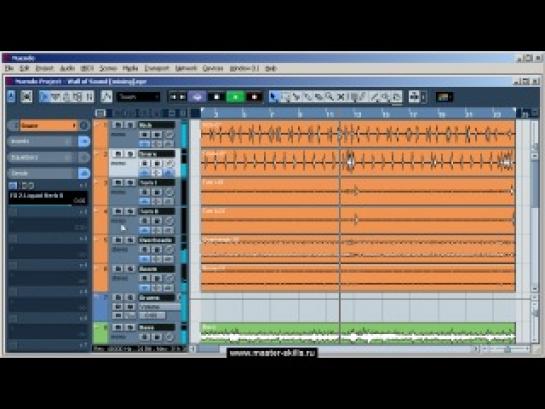Open the touch automation mode dropdown
This screenshot has width=545, height=409.
point(138,97)
